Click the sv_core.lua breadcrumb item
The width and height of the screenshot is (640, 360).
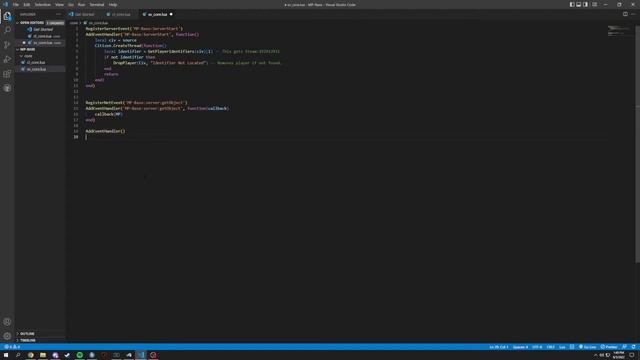96,23
